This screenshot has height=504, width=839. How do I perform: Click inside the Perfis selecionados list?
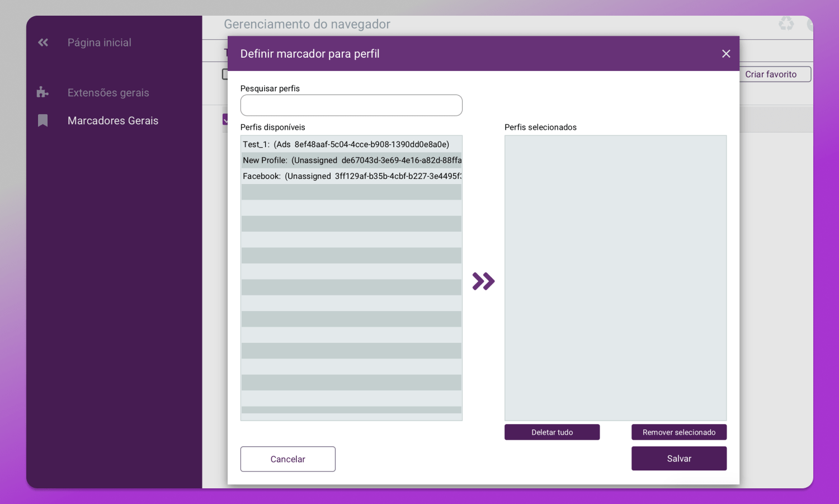(x=615, y=278)
